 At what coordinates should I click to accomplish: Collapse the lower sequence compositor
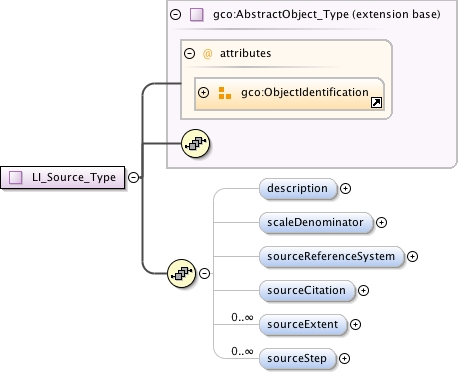204,274
